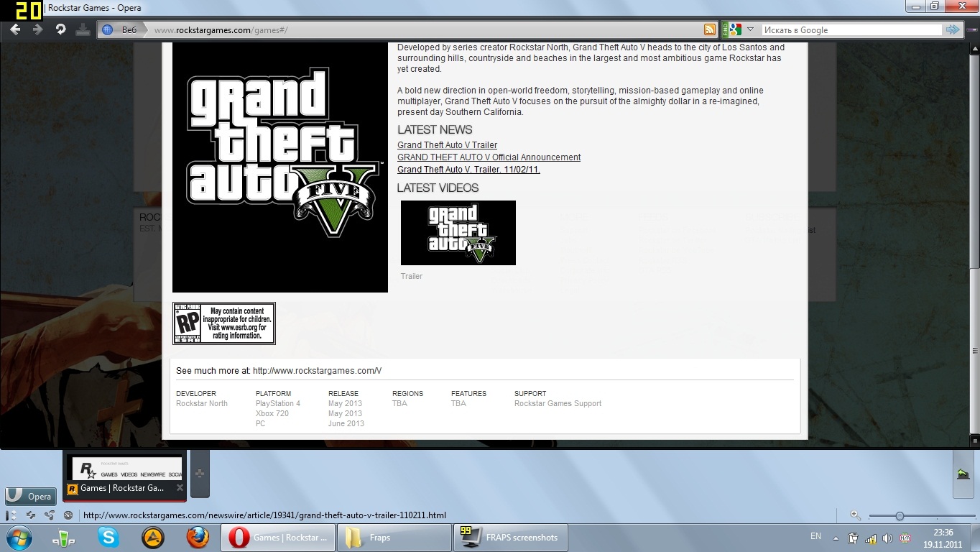
Task: Show hidden tray icons arrow
Action: pos(836,538)
